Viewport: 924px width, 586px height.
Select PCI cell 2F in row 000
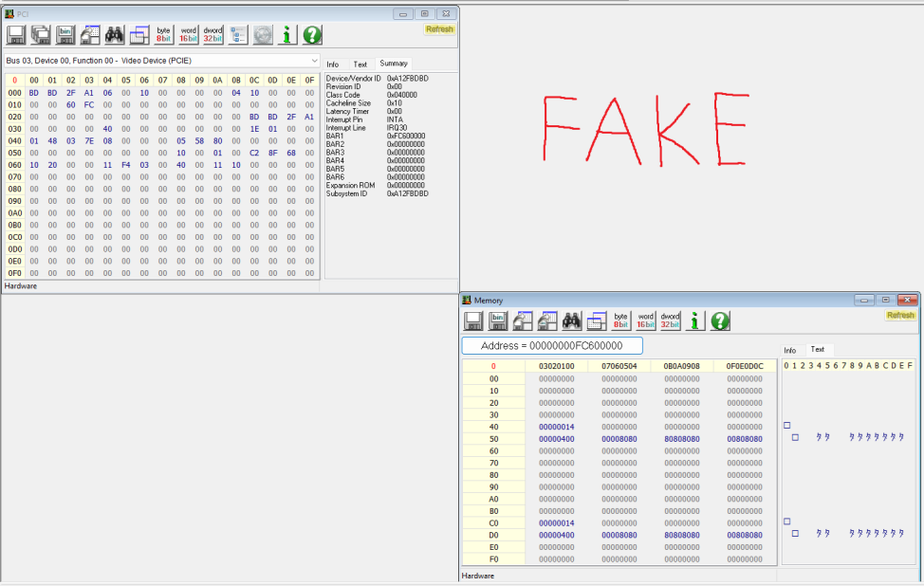click(71, 93)
